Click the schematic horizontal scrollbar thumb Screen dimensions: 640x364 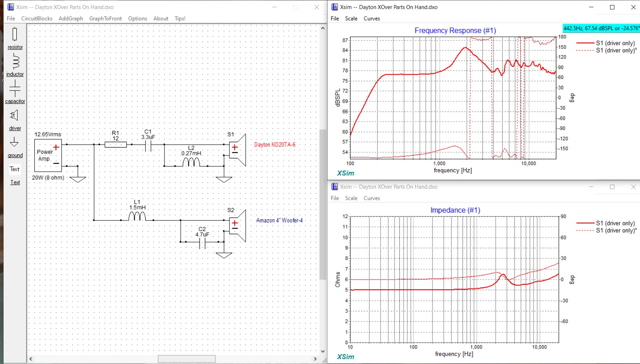pos(187,359)
